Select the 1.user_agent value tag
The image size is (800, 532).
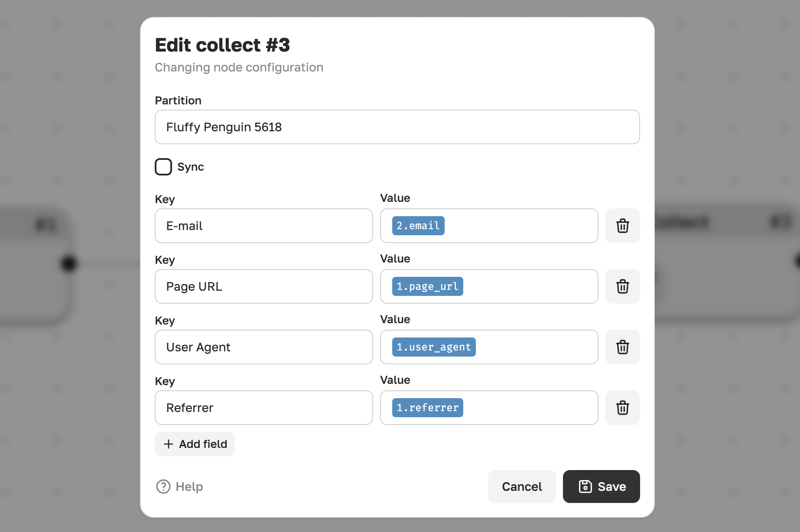tap(434, 347)
